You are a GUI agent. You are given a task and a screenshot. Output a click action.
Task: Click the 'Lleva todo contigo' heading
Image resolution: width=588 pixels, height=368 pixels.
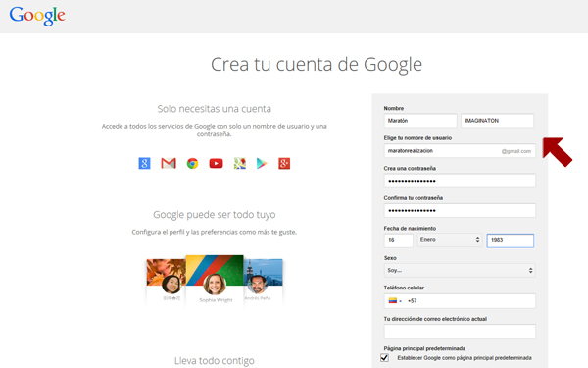click(x=214, y=361)
